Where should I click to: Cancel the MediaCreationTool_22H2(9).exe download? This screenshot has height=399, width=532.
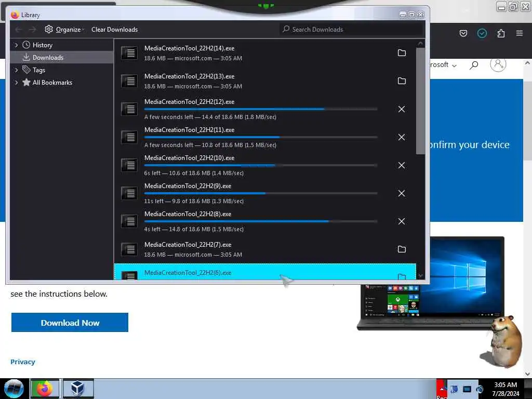(x=402, y=193)
